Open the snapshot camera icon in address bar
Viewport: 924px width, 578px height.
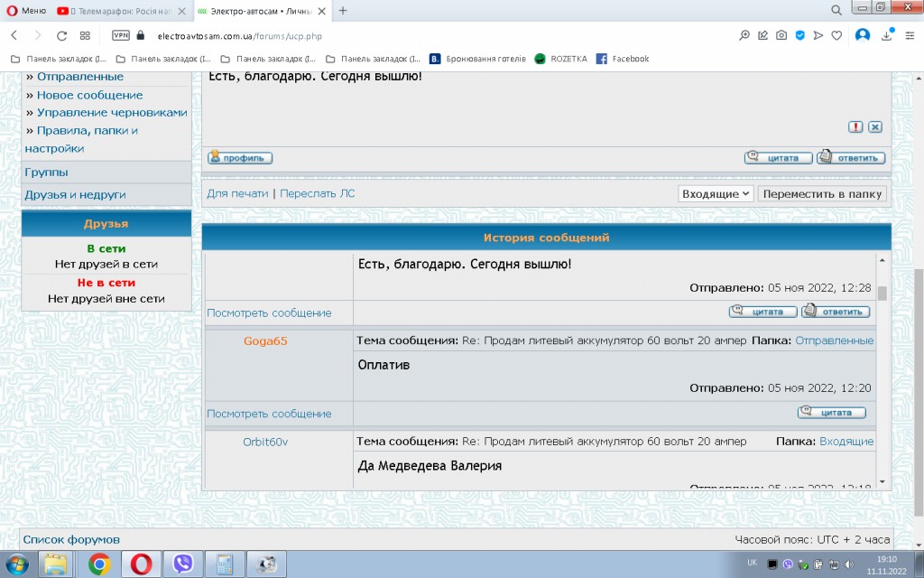pos(781,36)
